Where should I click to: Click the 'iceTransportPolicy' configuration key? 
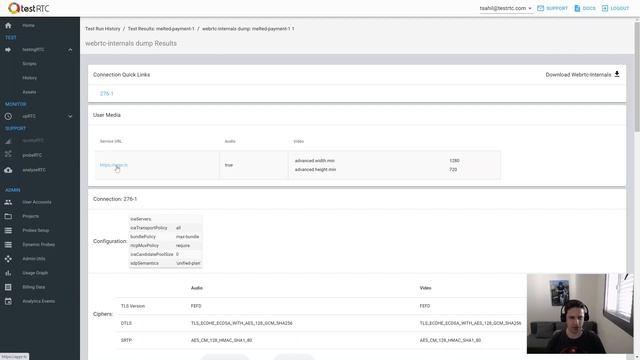click(x=149, y=228)
